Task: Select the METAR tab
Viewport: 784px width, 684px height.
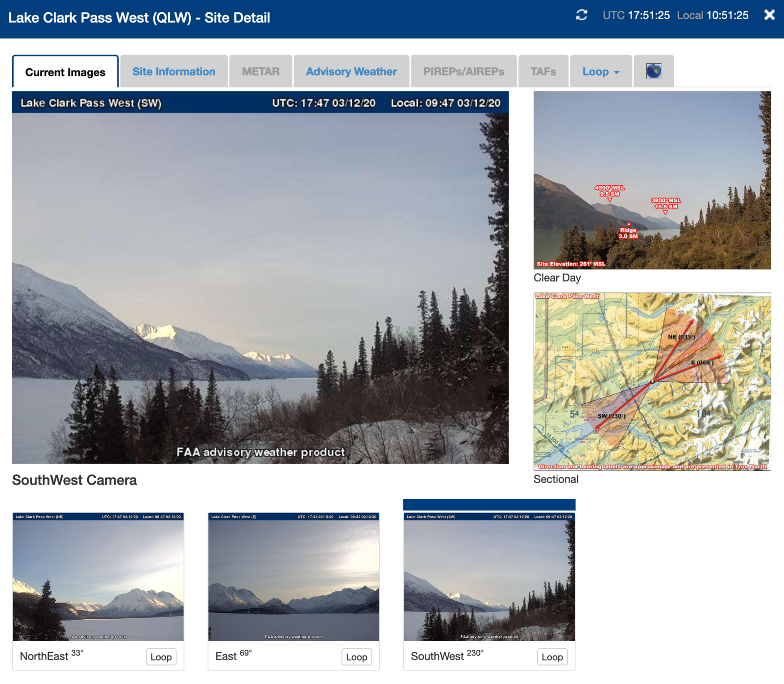Action: coord(261,72)
